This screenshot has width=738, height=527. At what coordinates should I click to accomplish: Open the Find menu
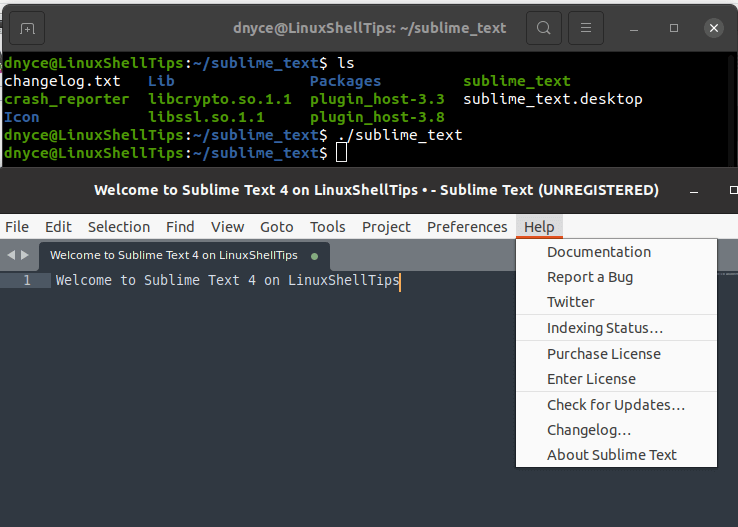click(x=180, y=227)
